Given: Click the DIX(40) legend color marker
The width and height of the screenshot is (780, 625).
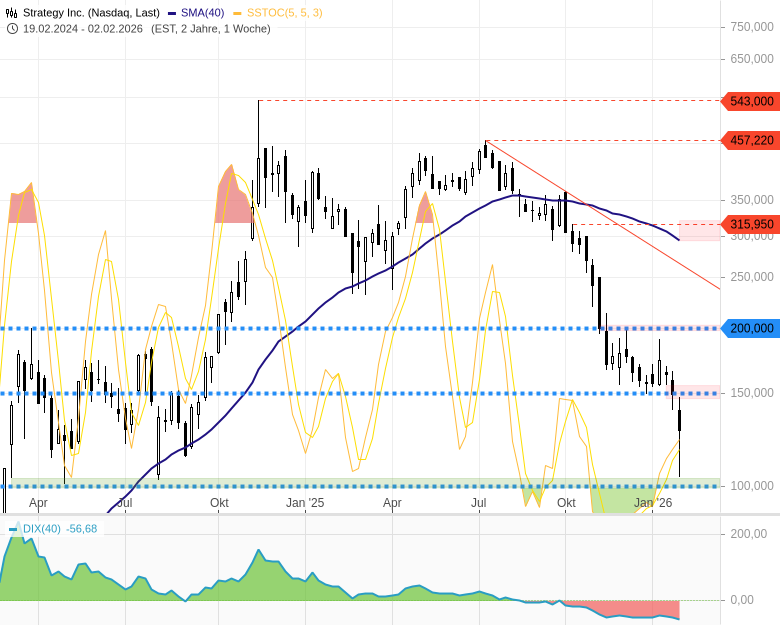Looking at the screenshot, I should click(x=14, y=528).
